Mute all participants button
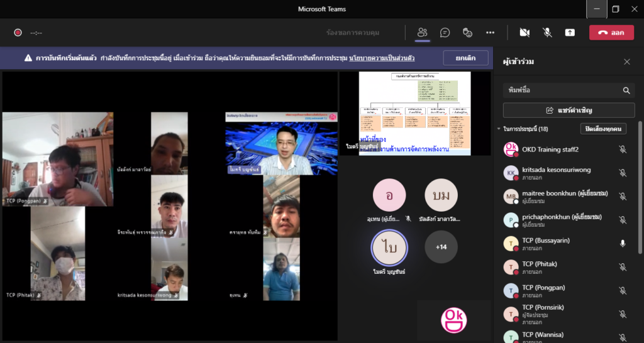644x343 pixels. click(x=603, y=129)
